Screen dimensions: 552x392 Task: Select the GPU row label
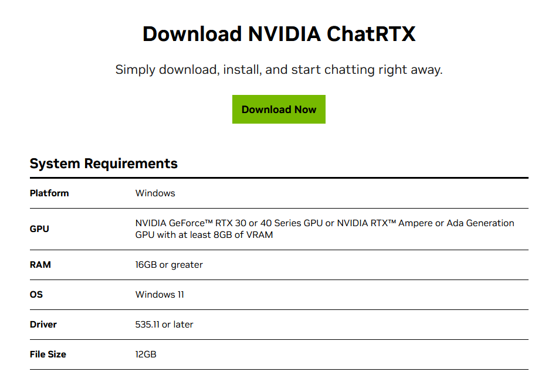click(x=39, y=229)
